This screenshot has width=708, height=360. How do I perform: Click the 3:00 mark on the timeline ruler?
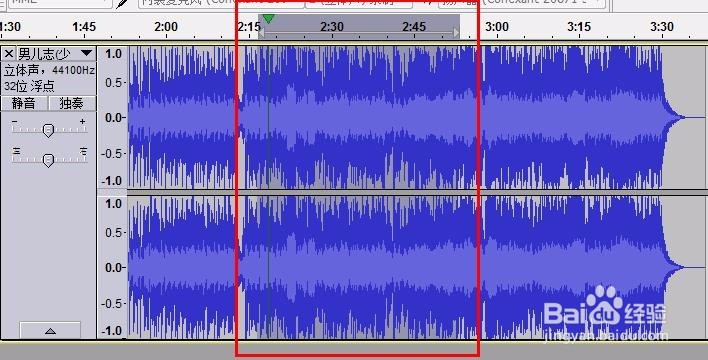497,27
